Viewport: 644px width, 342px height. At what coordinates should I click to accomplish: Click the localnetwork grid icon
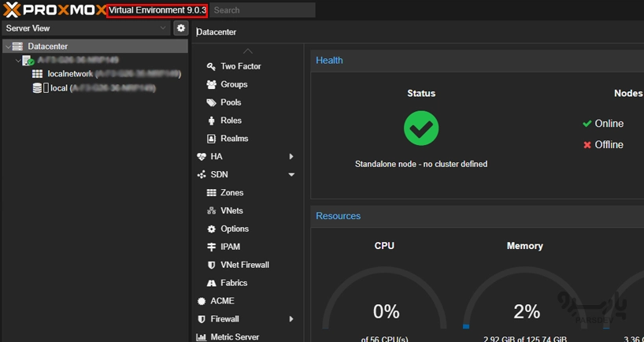point(37,74)
